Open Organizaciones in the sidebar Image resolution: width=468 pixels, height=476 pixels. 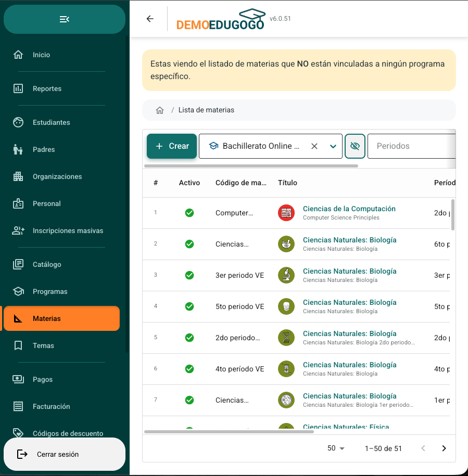pos(61,176)
